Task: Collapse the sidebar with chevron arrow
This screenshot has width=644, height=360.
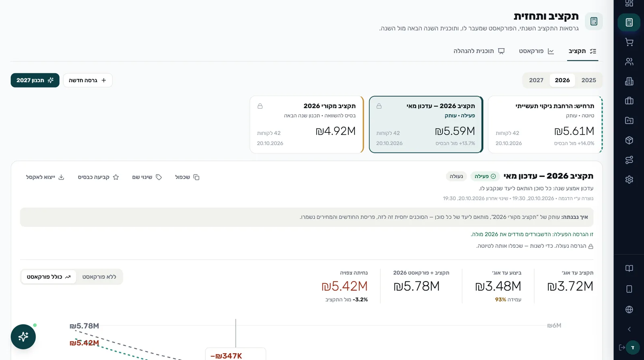Action: [x=629, y=329]
